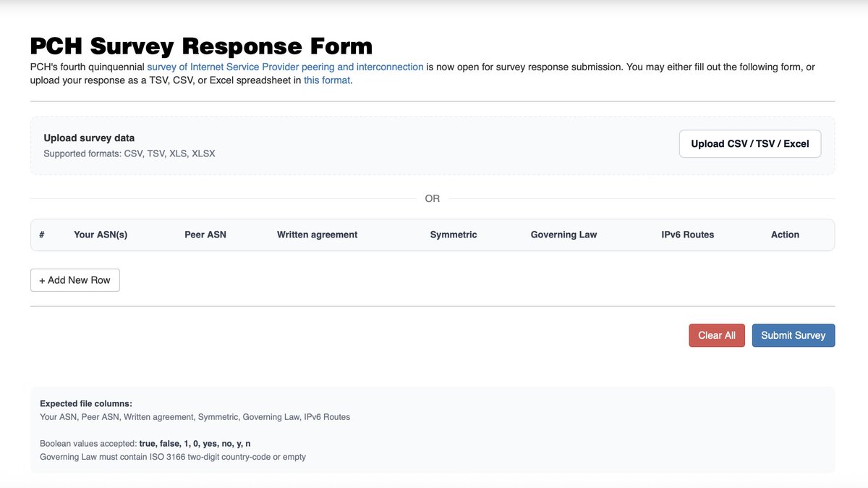Click the 'Symmetric' column header
Viewport: 868px width, 488px height.
[x=454, y=235]
